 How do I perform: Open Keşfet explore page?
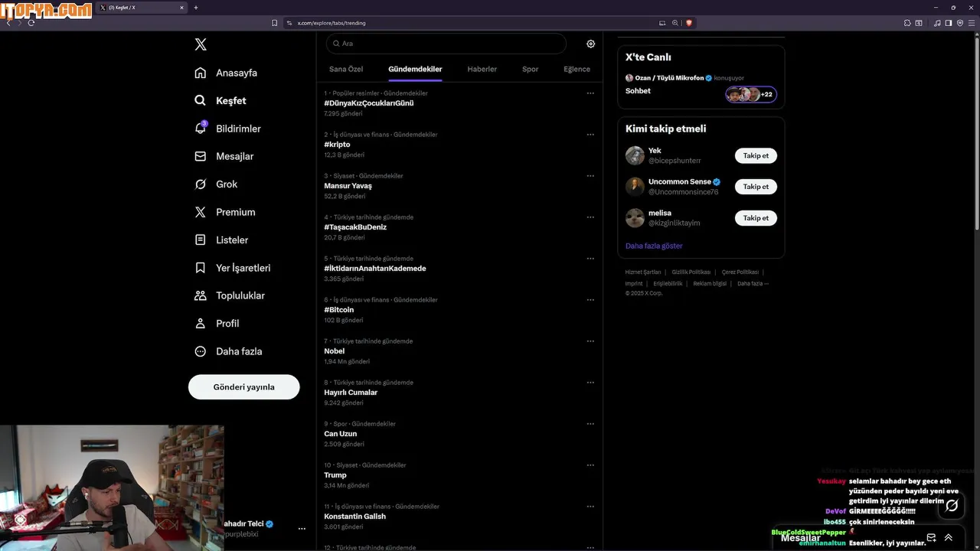tap(220, 100)
